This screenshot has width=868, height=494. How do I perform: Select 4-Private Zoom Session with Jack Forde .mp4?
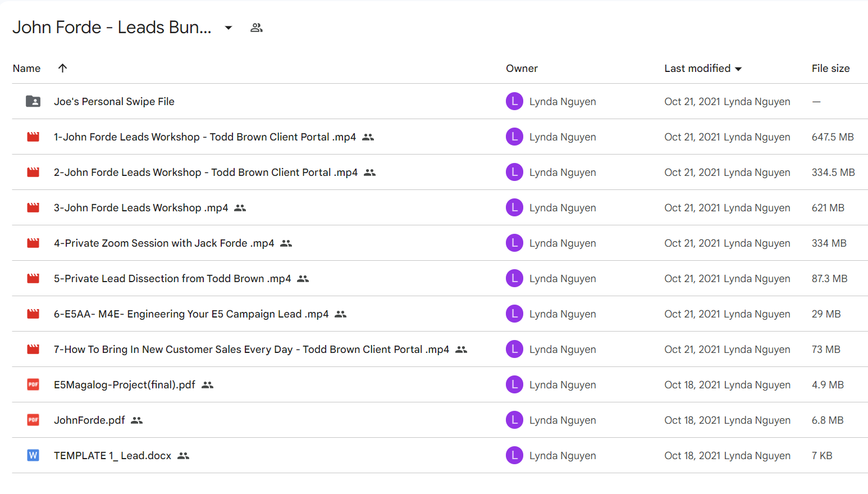click(x=164, y=243)
